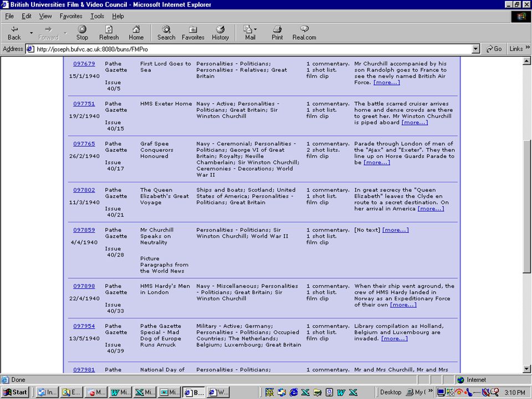
Task: Open the Help menu
Action: pyautogui.click(x=117, y=16)
